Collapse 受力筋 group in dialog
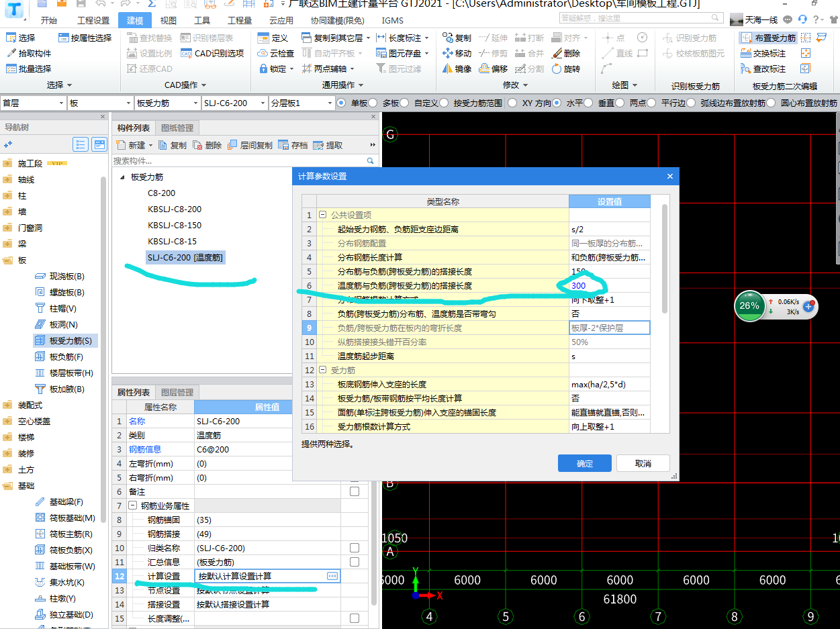The height and width of the screenshot is (629, 840). click(x=323, y=370)
